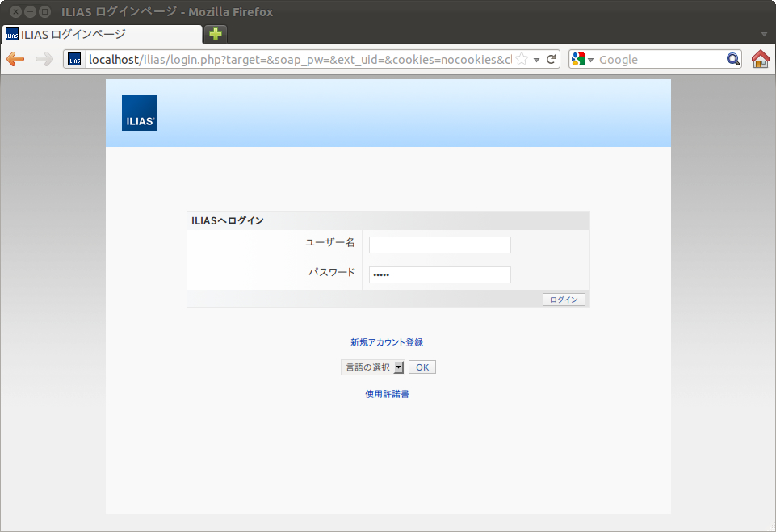This screenshot has height=532, width=776.
Task: Bookmark this page with the star icon
Action: pyautogui.click(x=522, y=59)
